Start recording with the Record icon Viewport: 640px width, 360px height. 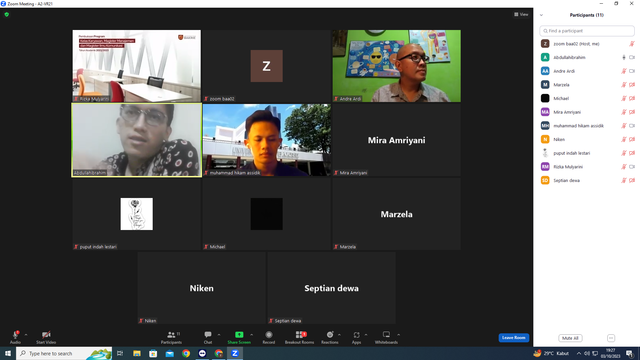point(269,335)
